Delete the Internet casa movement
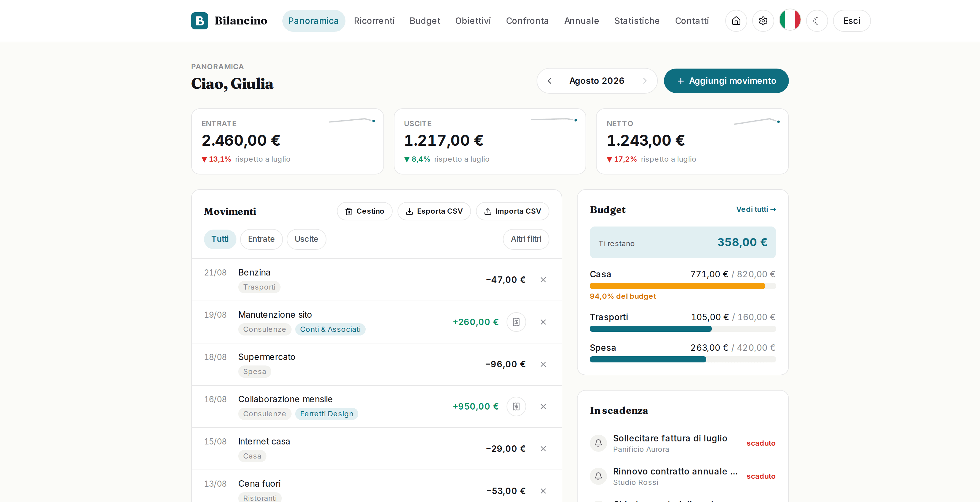This screenshot has width=980, height=502. point(543,449)
